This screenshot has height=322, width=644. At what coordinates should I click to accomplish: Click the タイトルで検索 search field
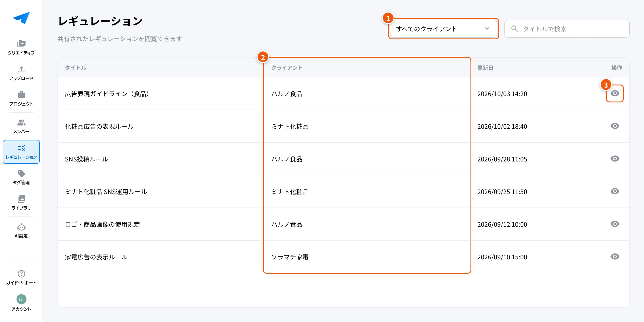pyautogui.click(x=567, y=29)
